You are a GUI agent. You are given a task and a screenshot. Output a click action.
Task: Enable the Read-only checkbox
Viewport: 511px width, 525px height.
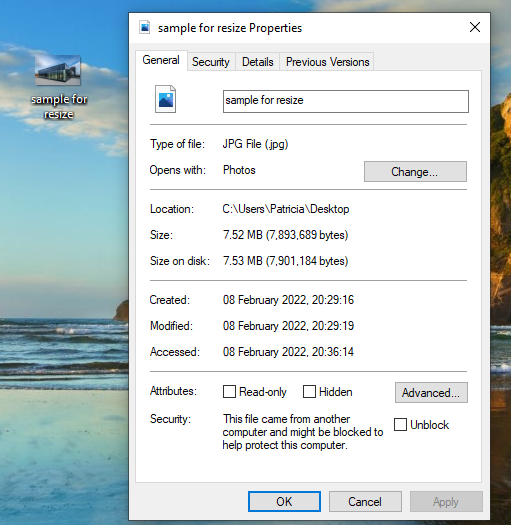(x=229, y=392)
